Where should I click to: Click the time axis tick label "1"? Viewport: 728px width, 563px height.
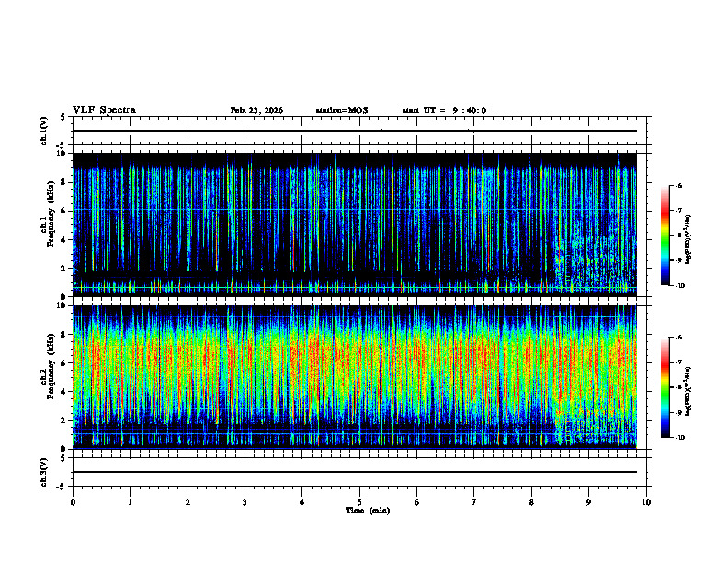[130, 502]
